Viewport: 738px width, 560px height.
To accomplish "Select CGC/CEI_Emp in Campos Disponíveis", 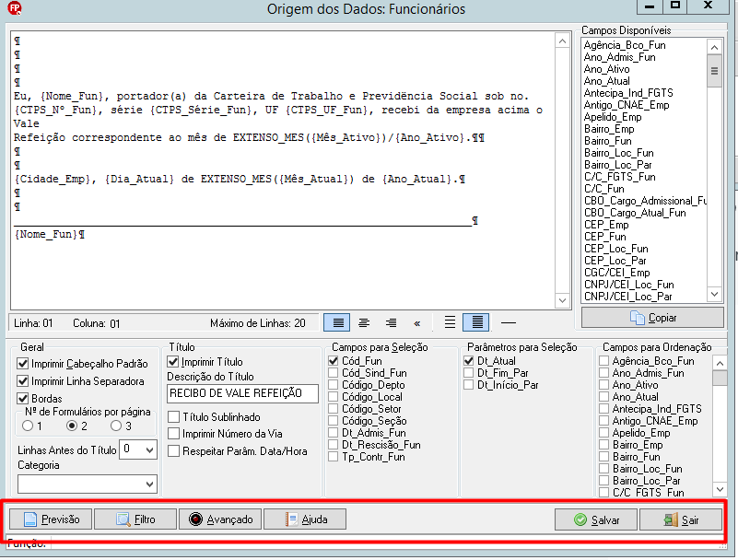I will 617,273.
